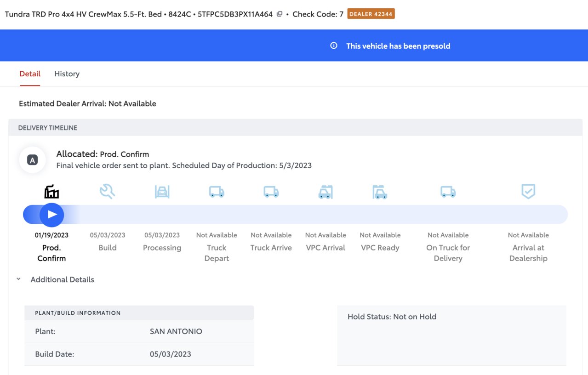
Task: Click the VPC Arrival stage label
Action: (325, 248)
